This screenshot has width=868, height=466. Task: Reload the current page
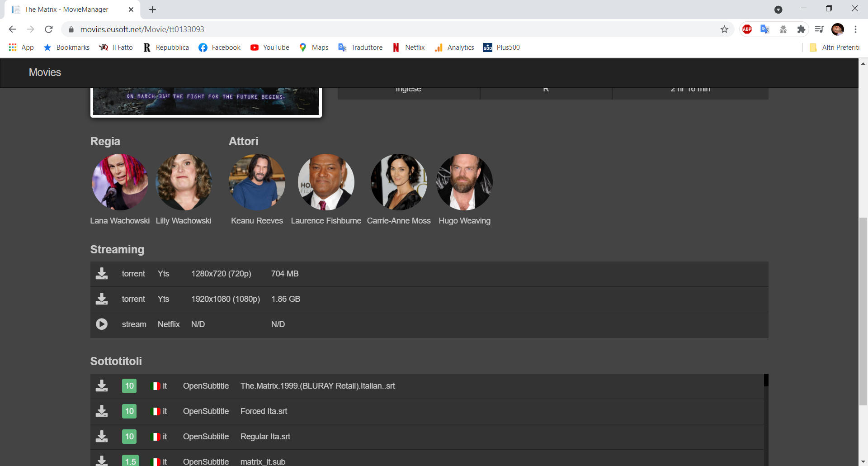point(49,29)
